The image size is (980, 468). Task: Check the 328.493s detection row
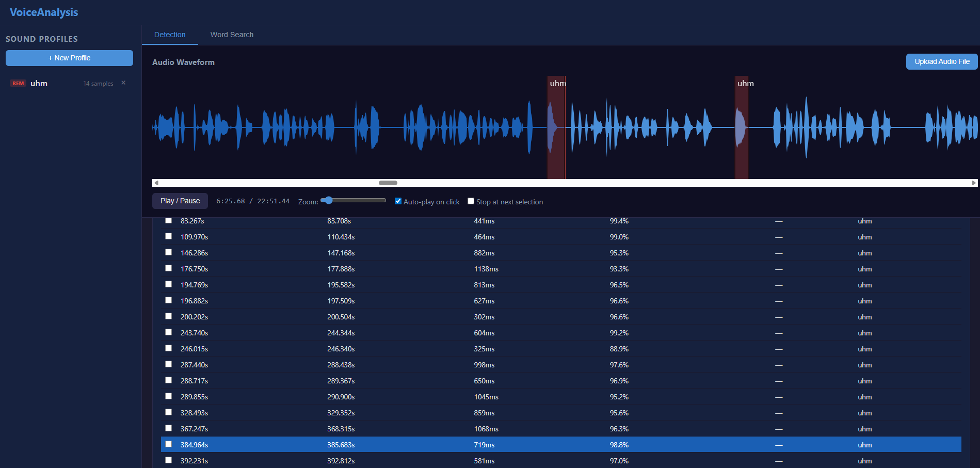click(x=168, y=412)
